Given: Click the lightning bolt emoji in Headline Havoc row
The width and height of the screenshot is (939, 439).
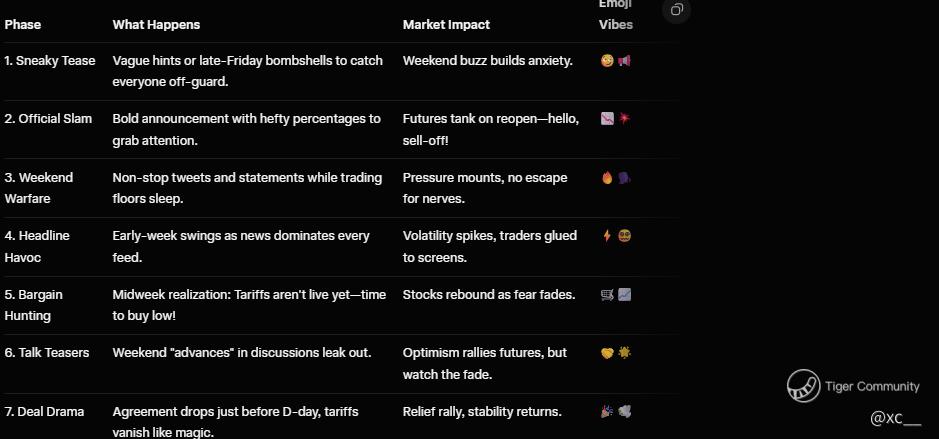Looking at the screenshot, I should pos(607,236).
